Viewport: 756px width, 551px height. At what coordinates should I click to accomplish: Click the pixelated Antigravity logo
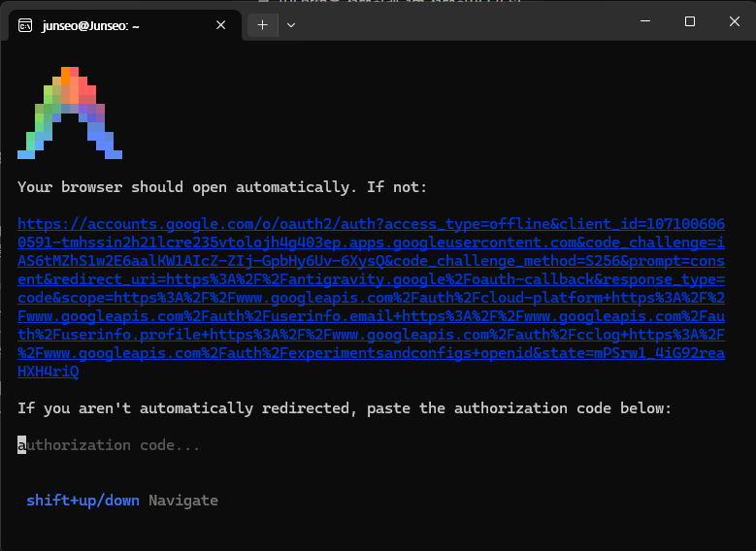[70, 113]
